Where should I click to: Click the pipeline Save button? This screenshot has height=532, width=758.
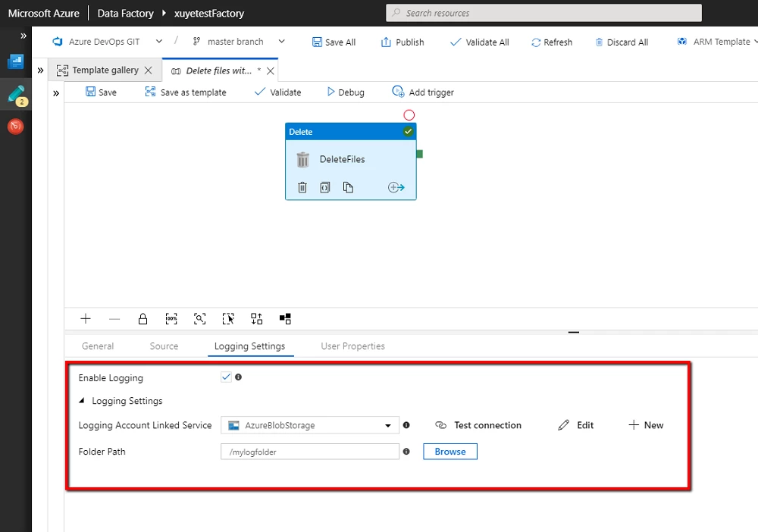click(101, 92)
